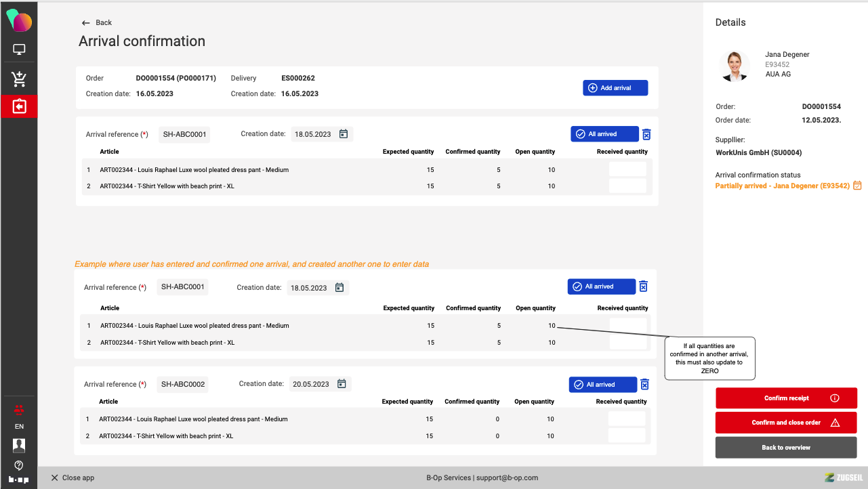Screen dimensions: 868x489
Task: Click All arrived for SH-ABC0002 arrival
Action: [x=602, y=385]
